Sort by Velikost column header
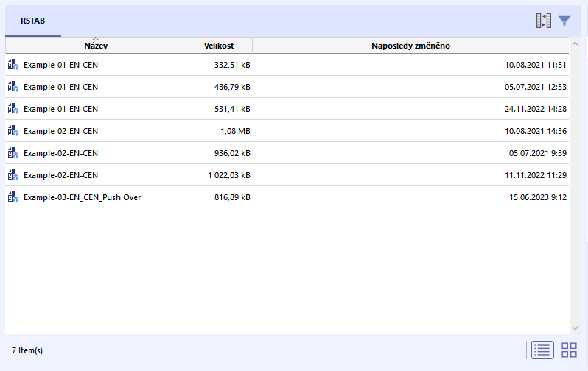This screenshot has width=588, height=371. coord(219,46)
